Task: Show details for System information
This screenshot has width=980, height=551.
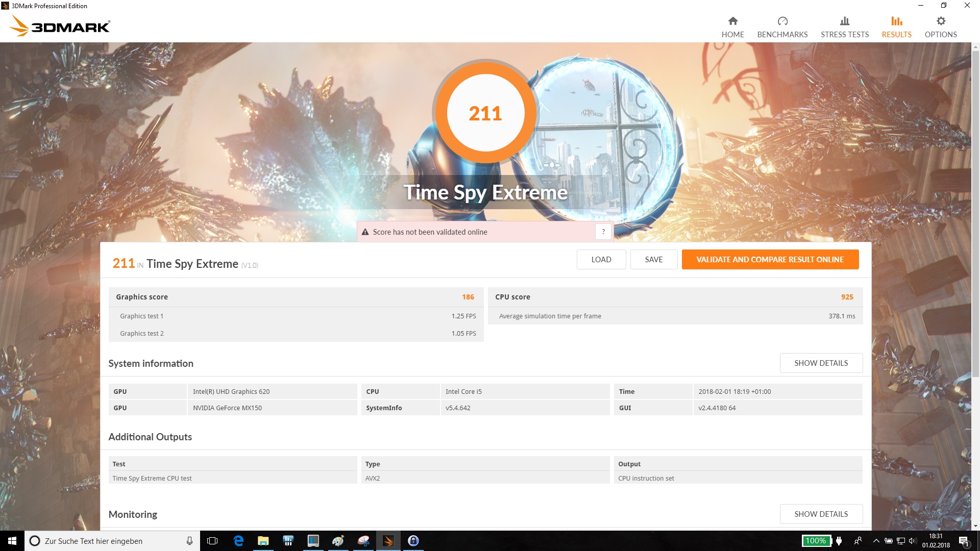Action: pyautogui.click(x=821, y=363)
